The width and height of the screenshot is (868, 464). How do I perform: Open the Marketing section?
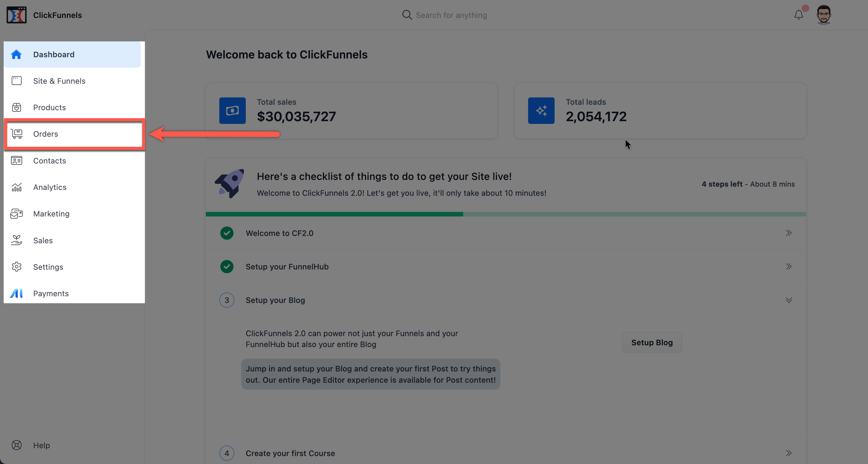tap(72, 214)
